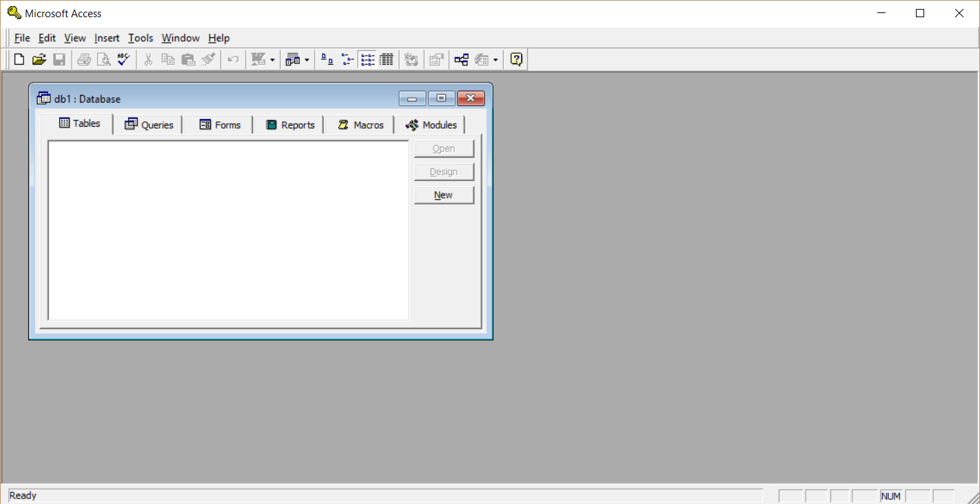Select the Cut icon on toolbar

click(x=147, y=59)
